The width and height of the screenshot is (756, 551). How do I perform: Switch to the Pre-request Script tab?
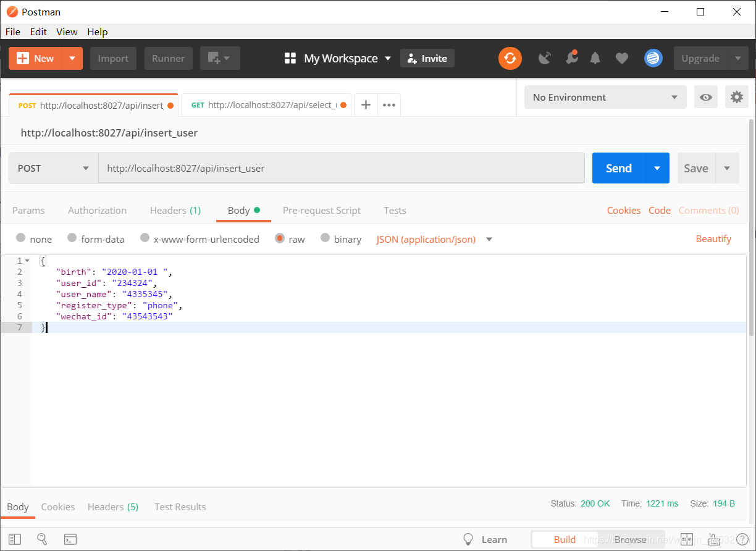coord(321,210)
